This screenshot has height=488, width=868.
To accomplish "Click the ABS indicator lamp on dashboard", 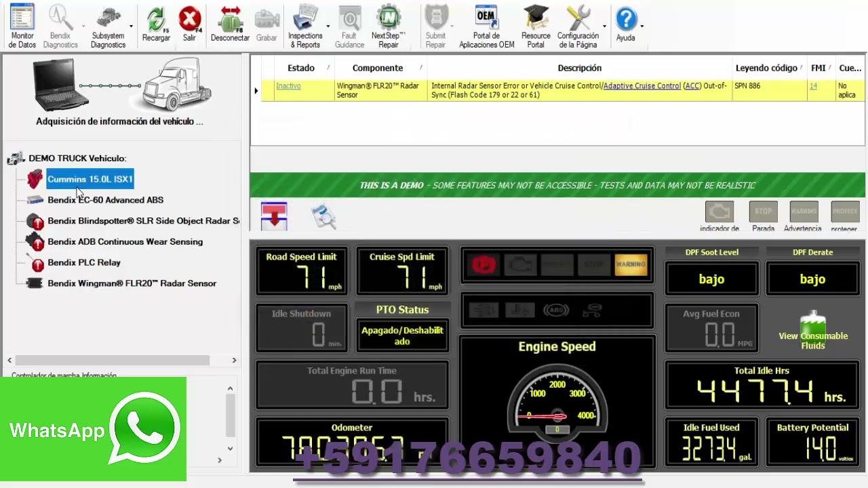I will [555, 310].
